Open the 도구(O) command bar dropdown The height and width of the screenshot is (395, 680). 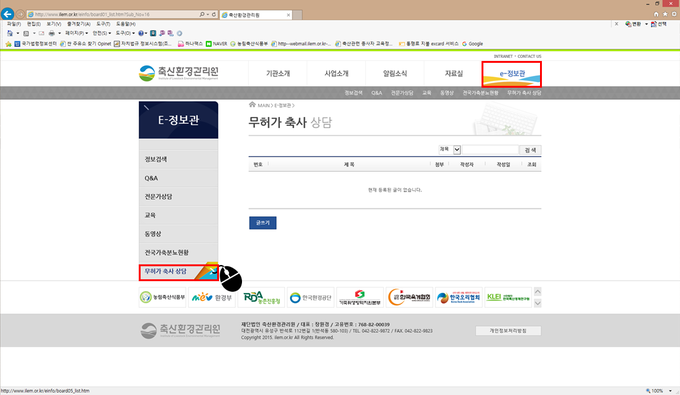pos(125,33)
